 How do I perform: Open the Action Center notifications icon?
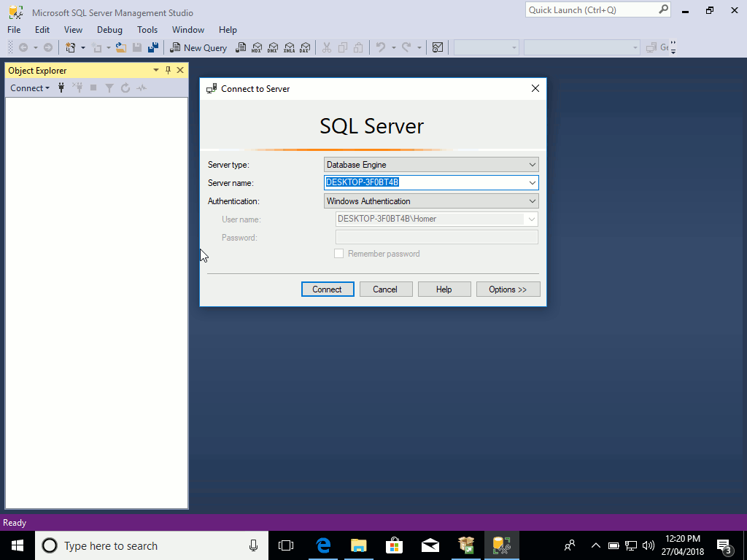(724, 545)
